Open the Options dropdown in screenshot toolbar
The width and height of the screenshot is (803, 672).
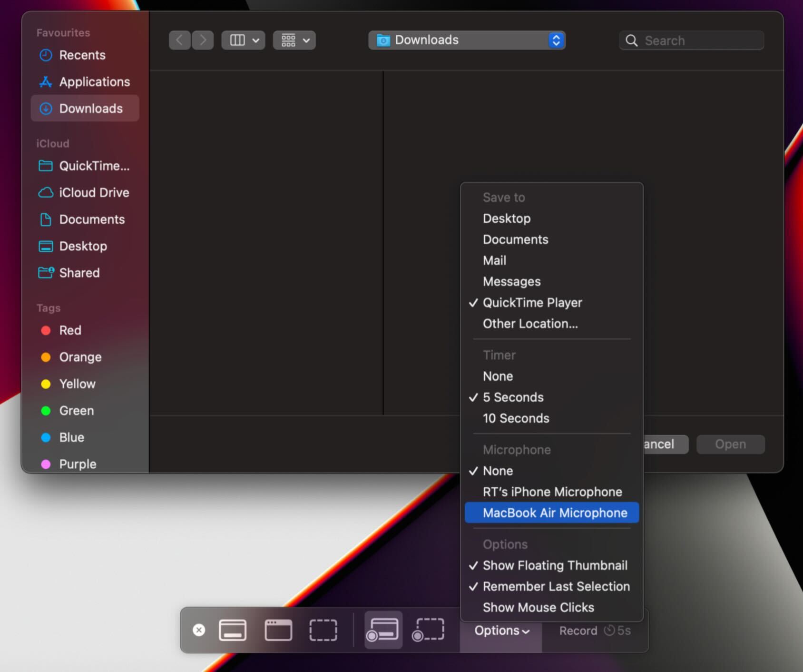pos(501,631)
